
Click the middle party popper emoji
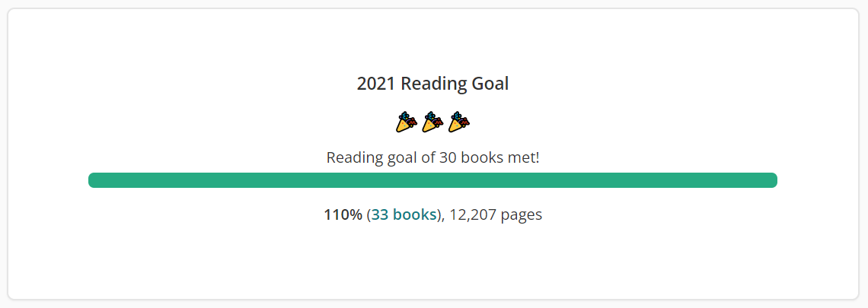[433, 122]
